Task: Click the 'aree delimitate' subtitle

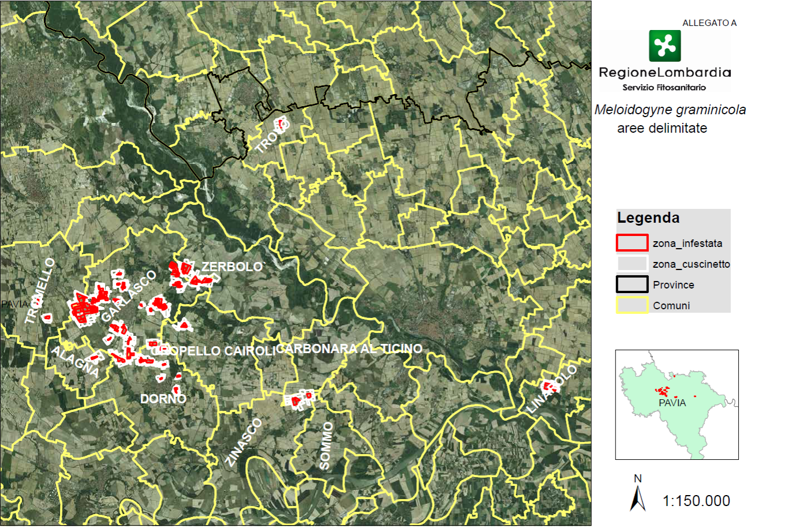Action: (662, 128)
